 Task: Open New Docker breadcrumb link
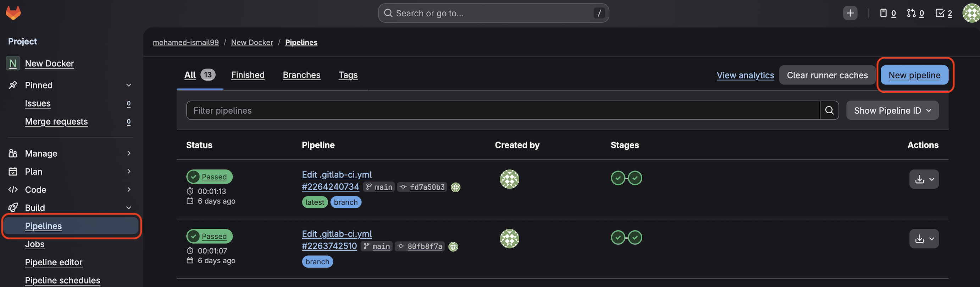[x=252, y=42]
